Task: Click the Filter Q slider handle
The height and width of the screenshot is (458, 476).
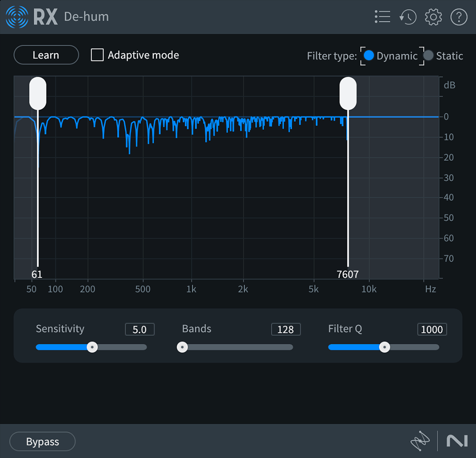Action: (x=385, y=347)
